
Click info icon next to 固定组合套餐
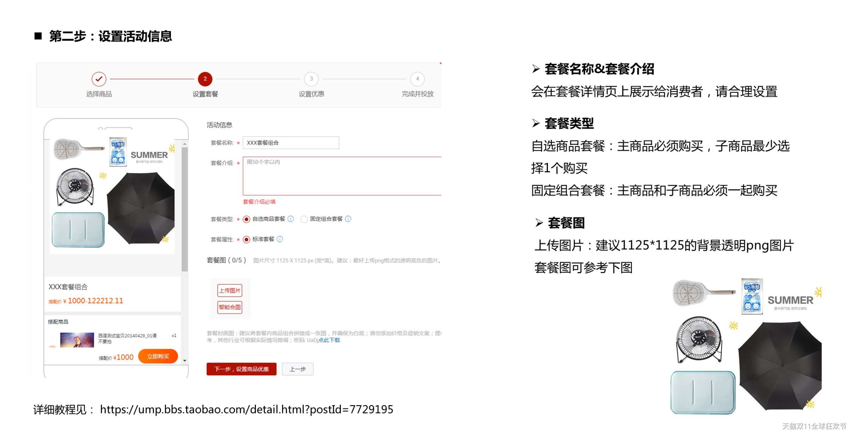click(348, 219)
